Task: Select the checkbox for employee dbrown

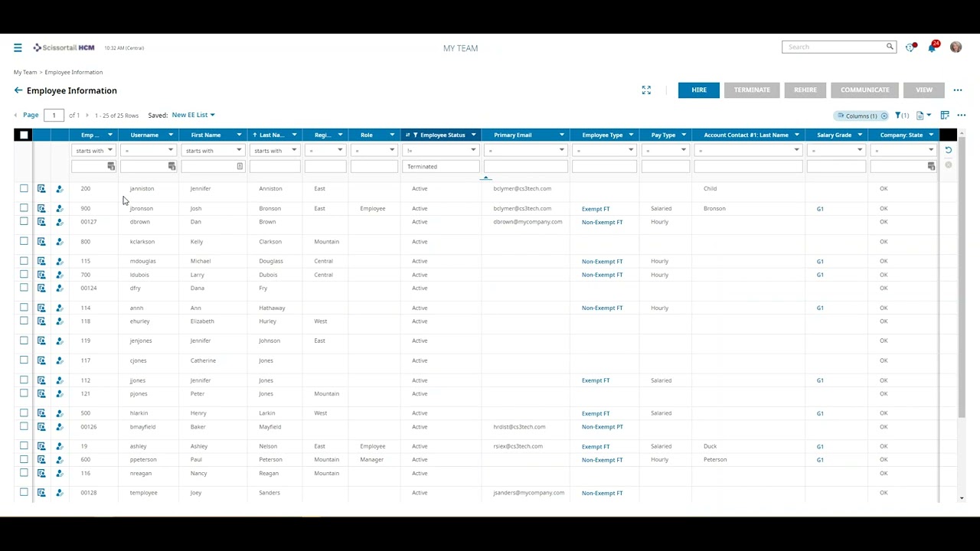Action: pyautogui.click(x=24, y=222)
